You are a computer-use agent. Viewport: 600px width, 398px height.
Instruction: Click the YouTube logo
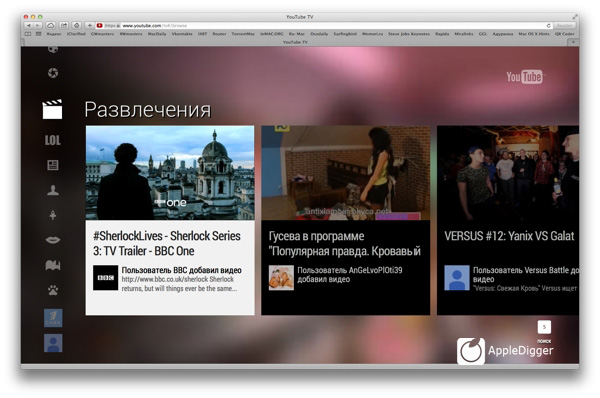point(525,77)
